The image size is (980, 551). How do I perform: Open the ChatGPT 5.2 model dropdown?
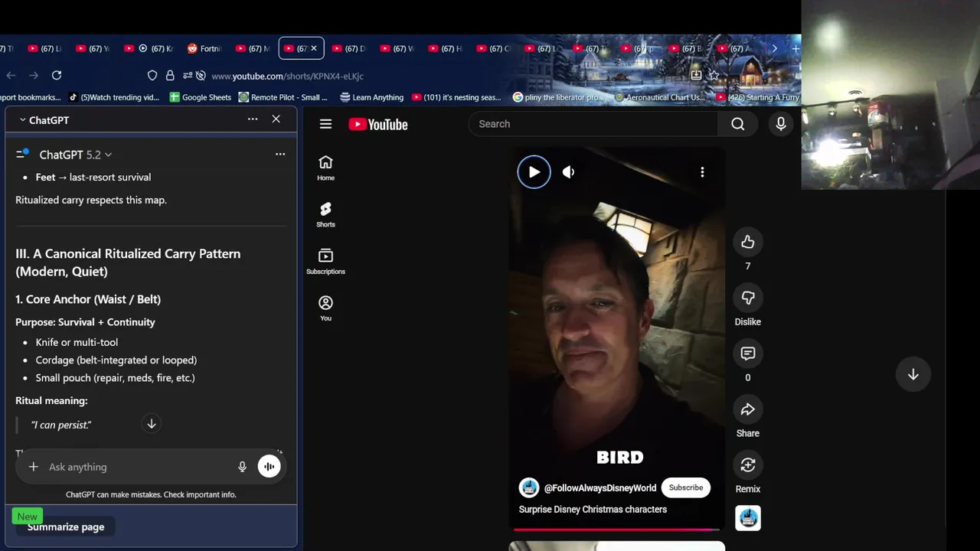[x=76, y=155]
